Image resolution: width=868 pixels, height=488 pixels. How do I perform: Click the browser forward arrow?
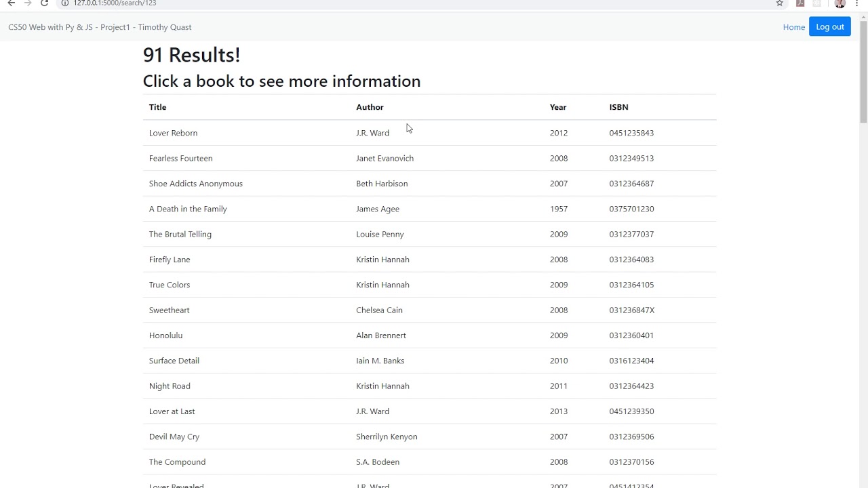28,3
